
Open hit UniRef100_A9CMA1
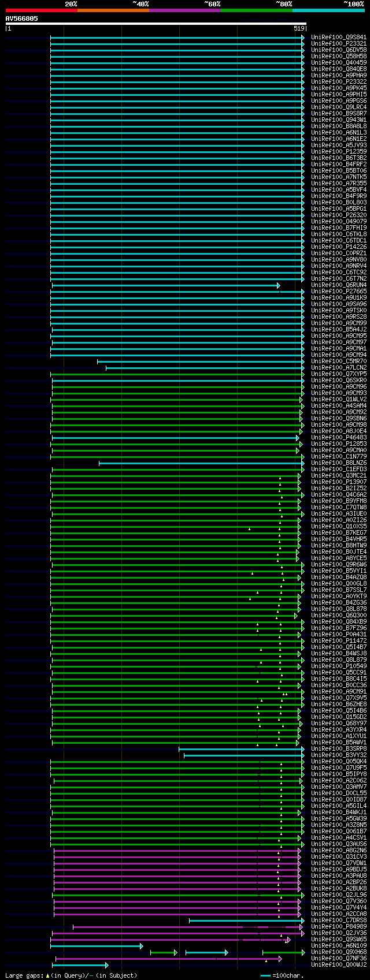click(339, 349)
